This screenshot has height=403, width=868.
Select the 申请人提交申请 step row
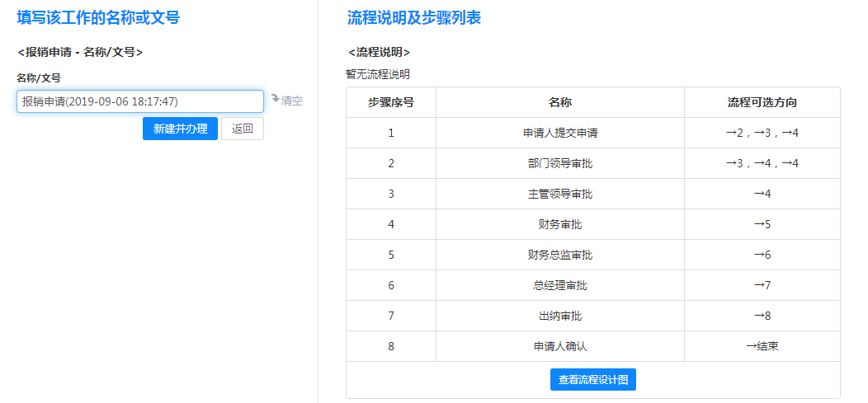(x=560, y=134)
